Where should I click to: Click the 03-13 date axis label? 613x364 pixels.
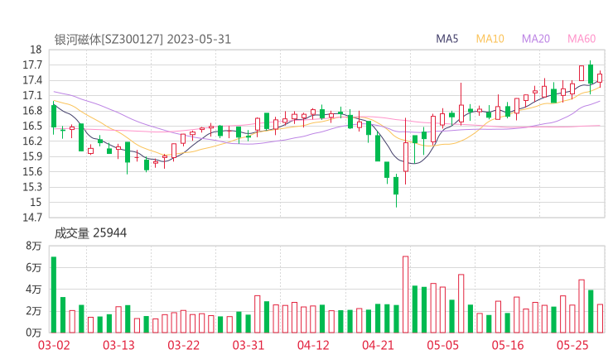(118, 345)
